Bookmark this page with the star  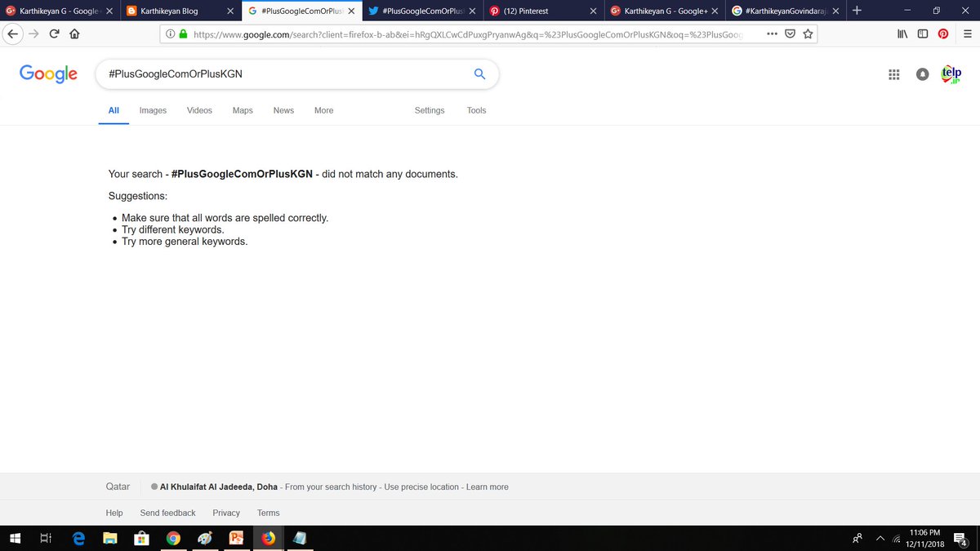[807, 33]
